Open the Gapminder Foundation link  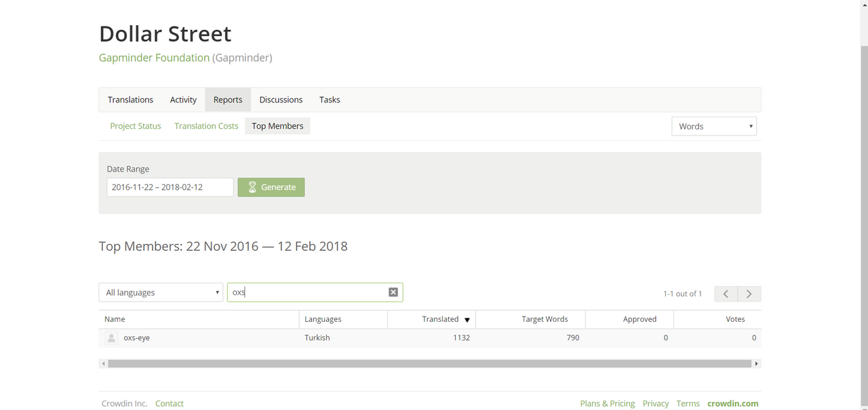pos(154,58)
